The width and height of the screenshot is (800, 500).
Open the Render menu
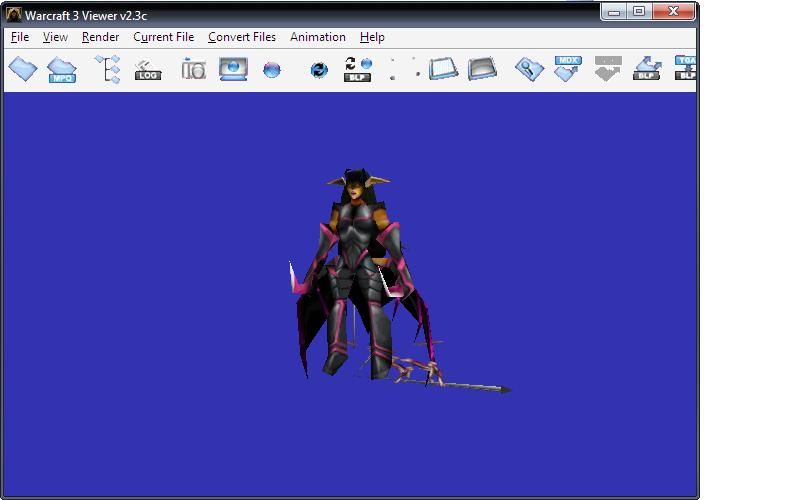point(101,37)
